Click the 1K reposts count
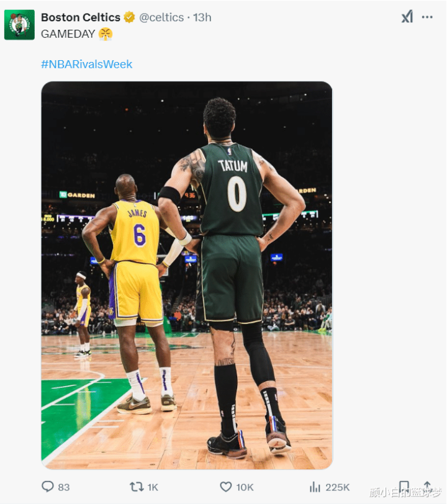 tap(152, 487)
